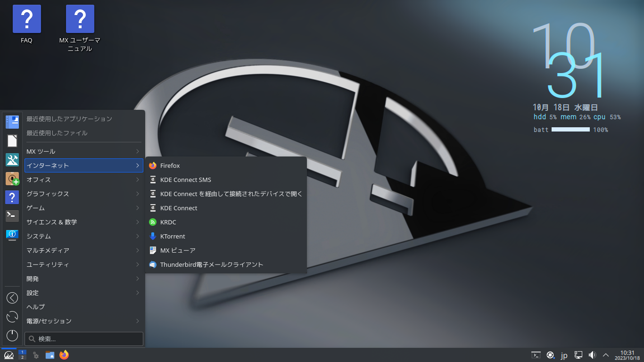
Task: Open the blank-page text editor favorite
Action: [x=12, y=140]
